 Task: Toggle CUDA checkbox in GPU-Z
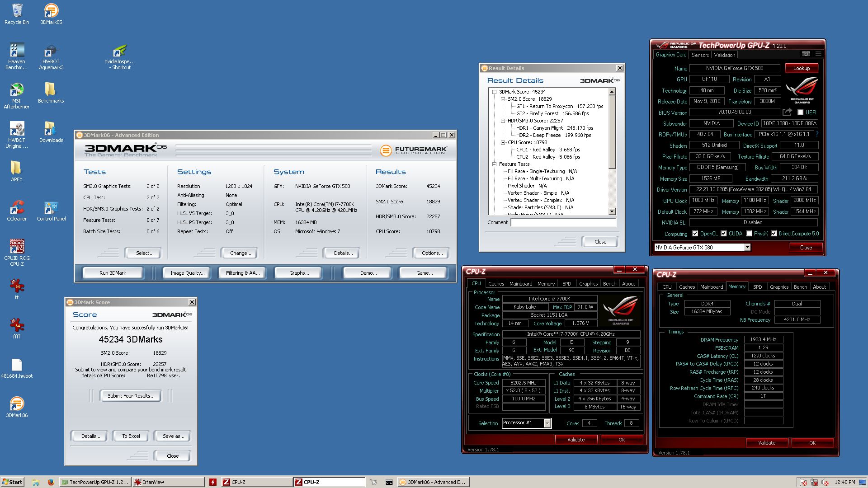point(724,234)
